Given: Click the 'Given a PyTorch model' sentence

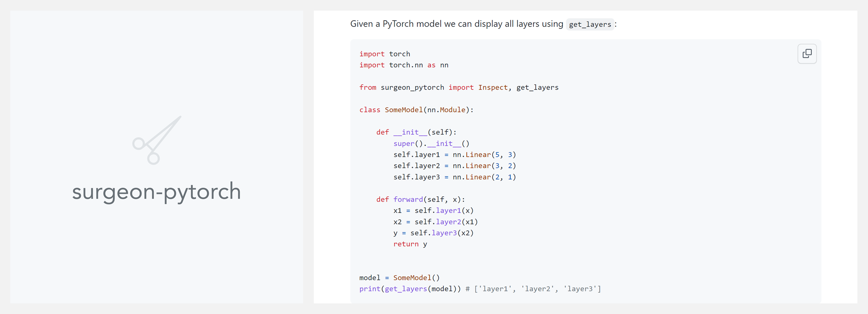Looking at the screenshot, I should click(x=483, y=24).
